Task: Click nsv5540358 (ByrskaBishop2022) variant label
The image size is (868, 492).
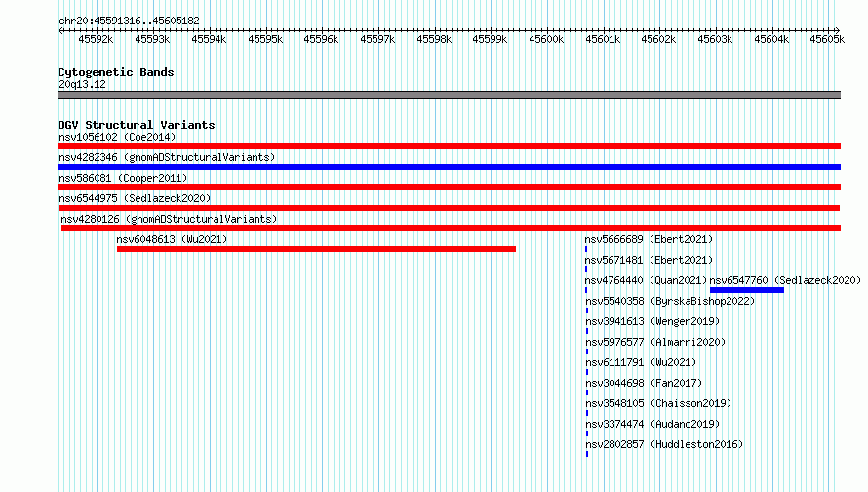Action: pyautogui.click(x=670, y=301)
